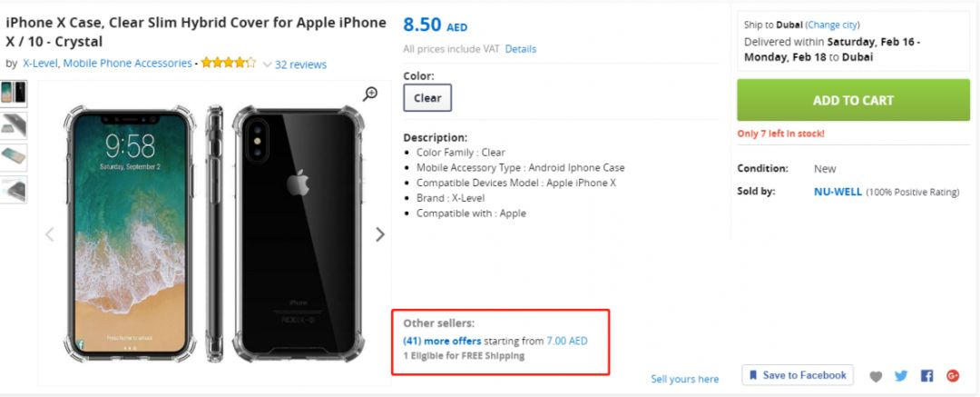Image resolution: width=980 pixels, height=397 pixels.
Task: Go to previous product image with left arrow
Action: 49,234
